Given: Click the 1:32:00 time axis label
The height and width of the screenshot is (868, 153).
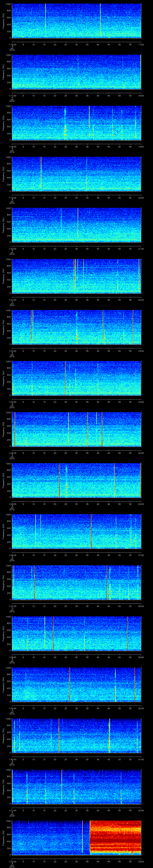Looking at the screenshot, I should coord(12,861).
